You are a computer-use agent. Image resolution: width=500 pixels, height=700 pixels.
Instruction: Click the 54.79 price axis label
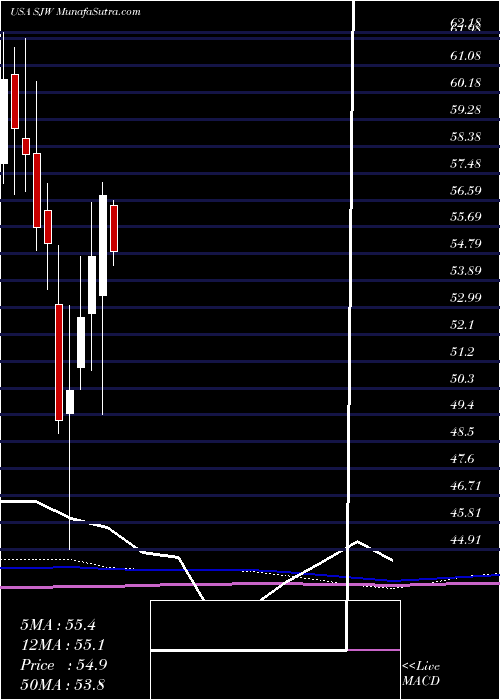[465, 244]
